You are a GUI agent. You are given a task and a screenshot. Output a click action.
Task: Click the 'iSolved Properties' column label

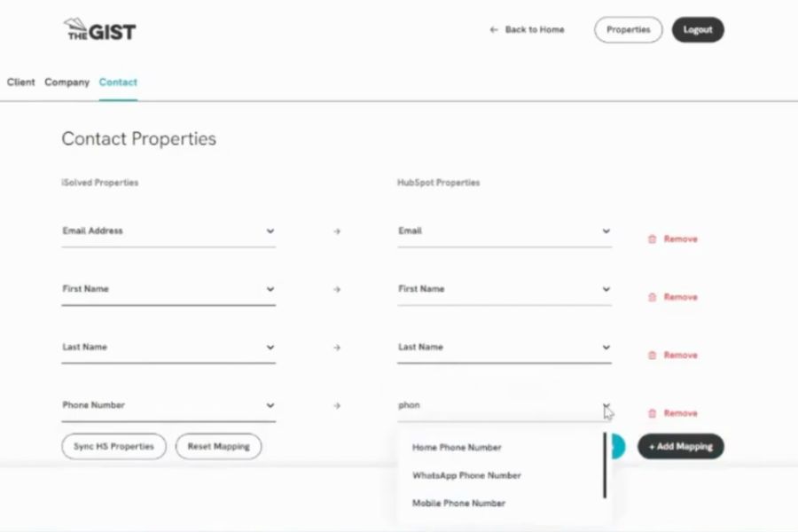[x=99, y=183]
